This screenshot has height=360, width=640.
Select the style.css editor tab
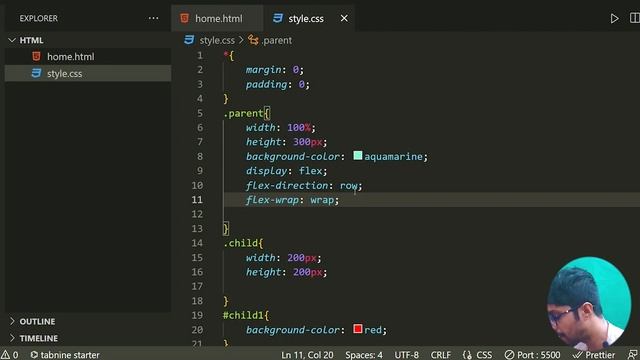pyautogui.click(x=306, y=19)
